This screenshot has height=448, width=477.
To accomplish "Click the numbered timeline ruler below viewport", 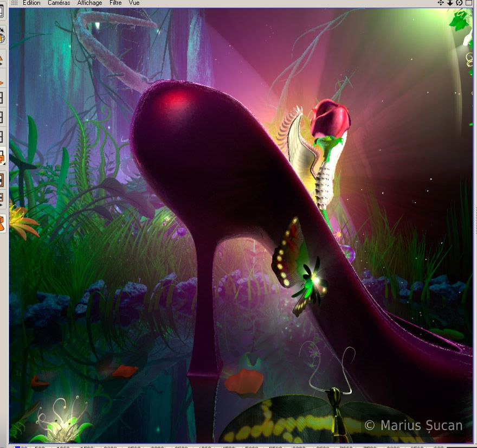I will click(x=244, y=446).
